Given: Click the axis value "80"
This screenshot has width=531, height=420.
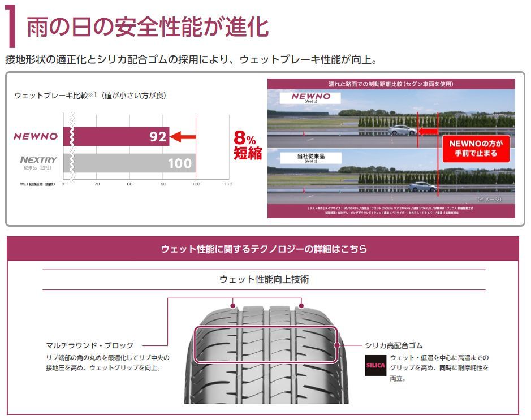Looking at the screenshot, I should pos(129,184).
